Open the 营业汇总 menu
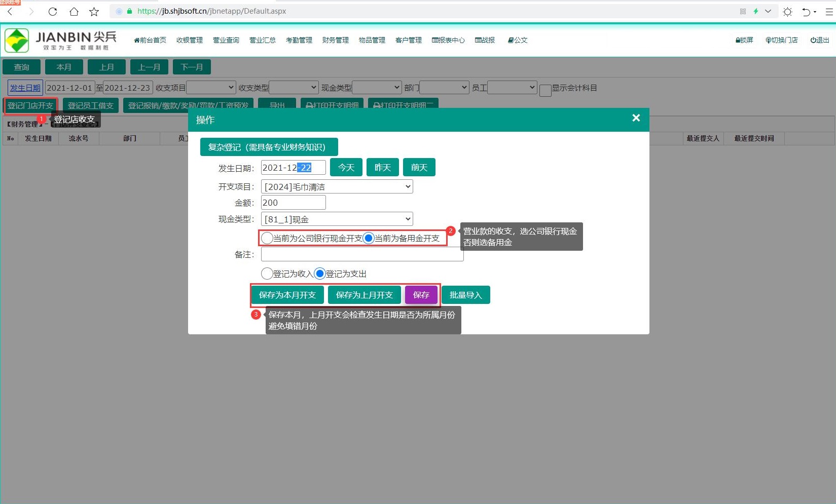 [x=263, y=40]
